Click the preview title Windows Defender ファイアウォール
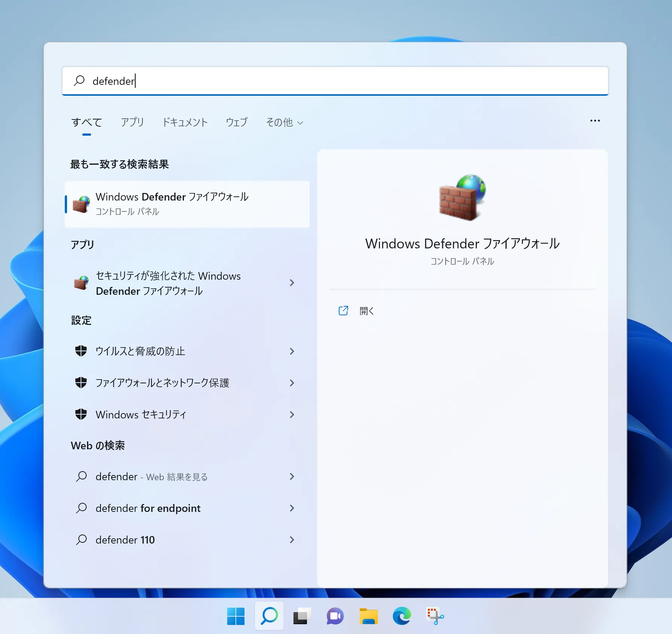 [x=462, y=244]
